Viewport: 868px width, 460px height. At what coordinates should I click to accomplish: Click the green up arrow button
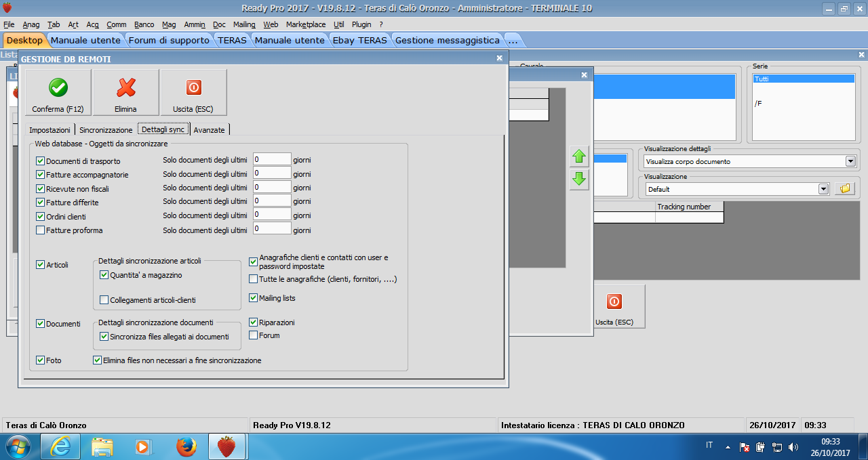pyautogui.click(x=578, y=156)
